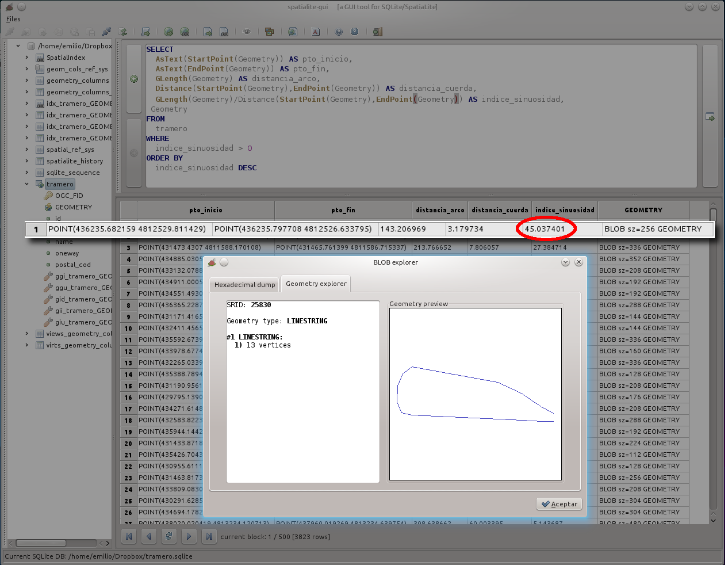Go to last result block
This screenshot has width=728, height=565.
(x=209, y=536)
